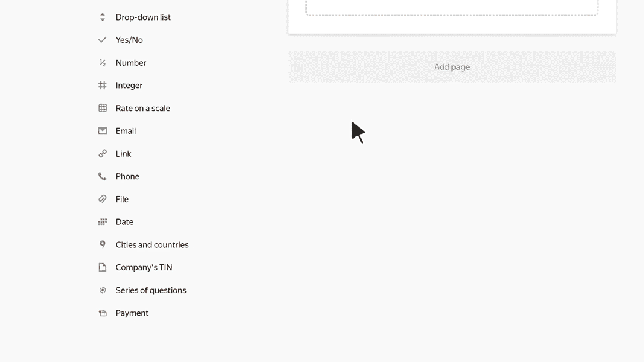Click the Drop-down list arrows icon

point(103,17)
